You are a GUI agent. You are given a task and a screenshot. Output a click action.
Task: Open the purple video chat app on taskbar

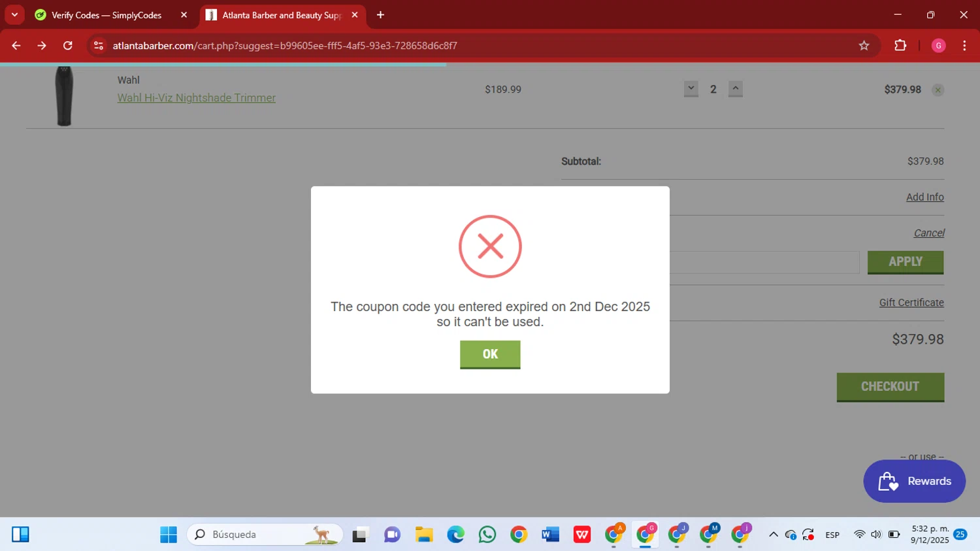pos(392,535)
